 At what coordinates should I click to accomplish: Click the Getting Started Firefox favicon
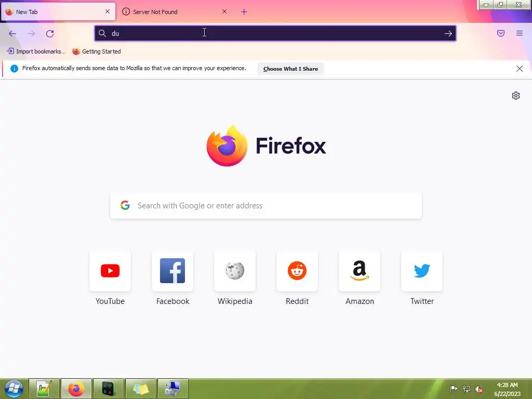pyautogui.click(x=76, y=51)
